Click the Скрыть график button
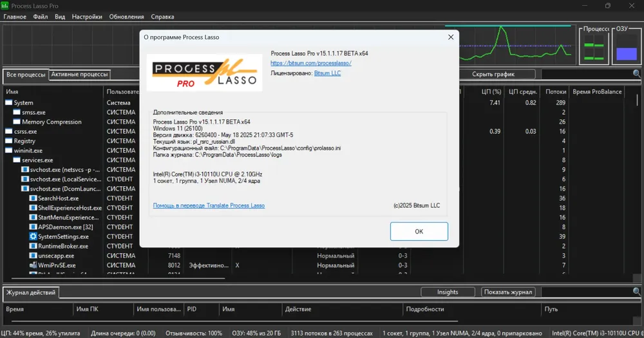Screen dimensions: 644x338 (x=493, y=74)
